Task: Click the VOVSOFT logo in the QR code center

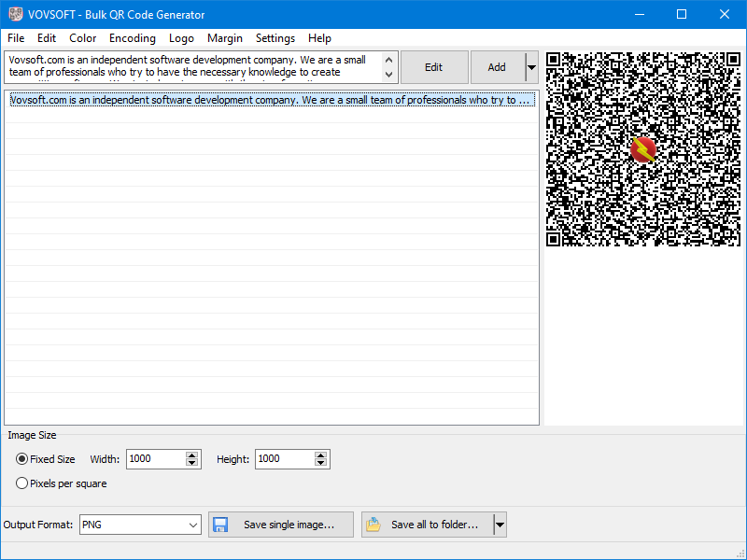Action: (x=642, y=149)
